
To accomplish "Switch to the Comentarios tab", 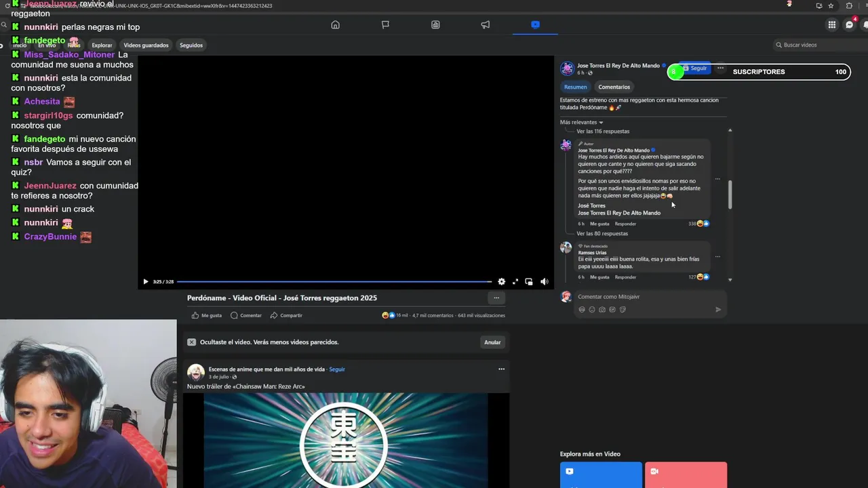I will tap(614, 87).
